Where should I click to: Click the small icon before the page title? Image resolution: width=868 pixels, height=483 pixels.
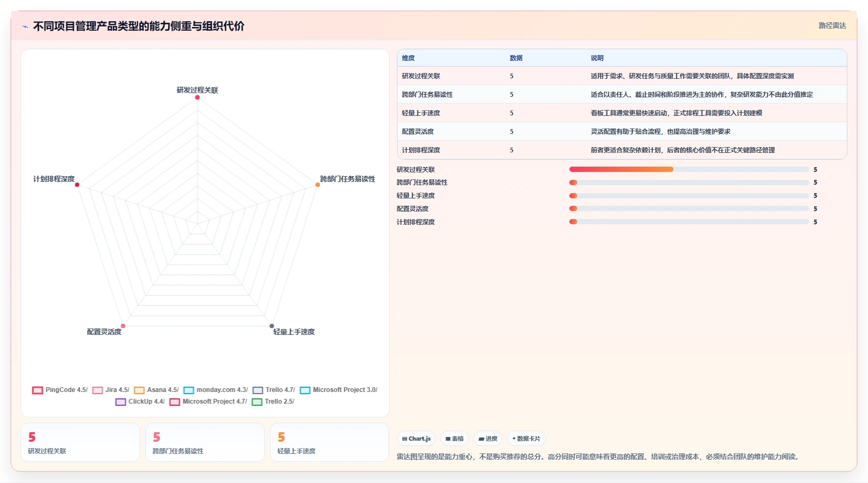[x=25, y=26]
